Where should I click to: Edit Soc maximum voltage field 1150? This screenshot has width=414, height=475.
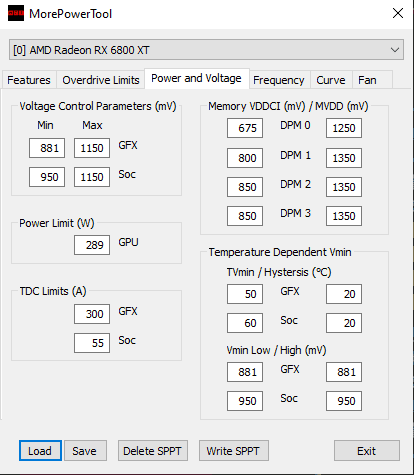[92, 177]
